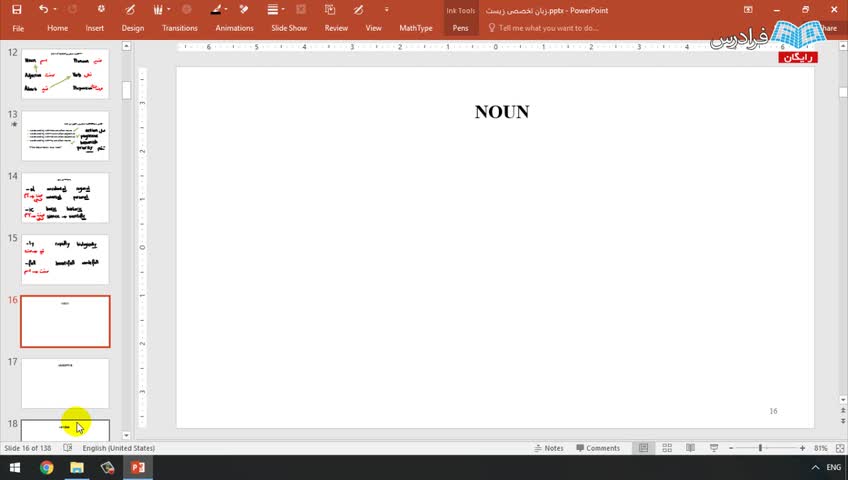Image resolution: width=848 pixels, height=480 pixels.
Task: Open the Slide Show tab
Action: 289,28
